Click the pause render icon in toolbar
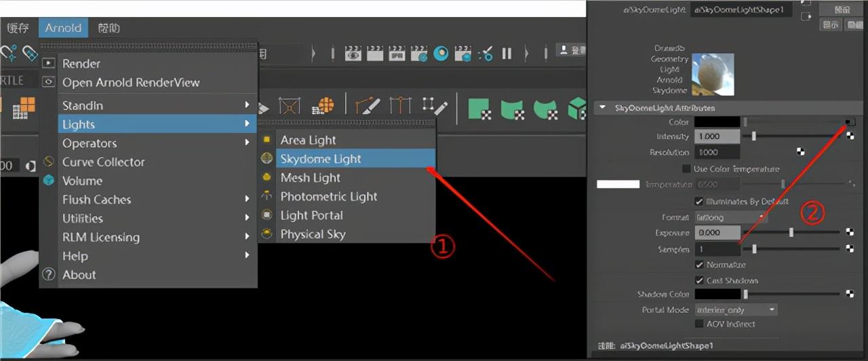This screenshot has width=868, height=361. [507, 54]
